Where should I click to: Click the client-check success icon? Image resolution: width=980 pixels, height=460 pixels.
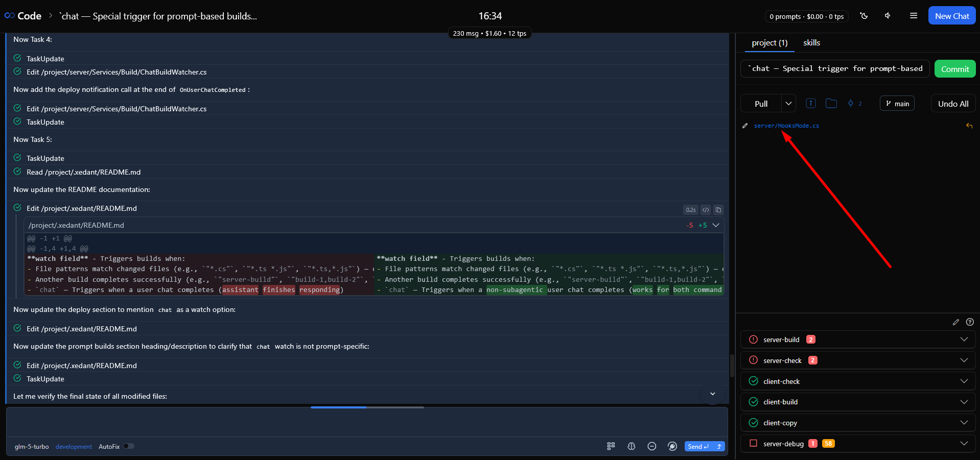tap(753, 381)
